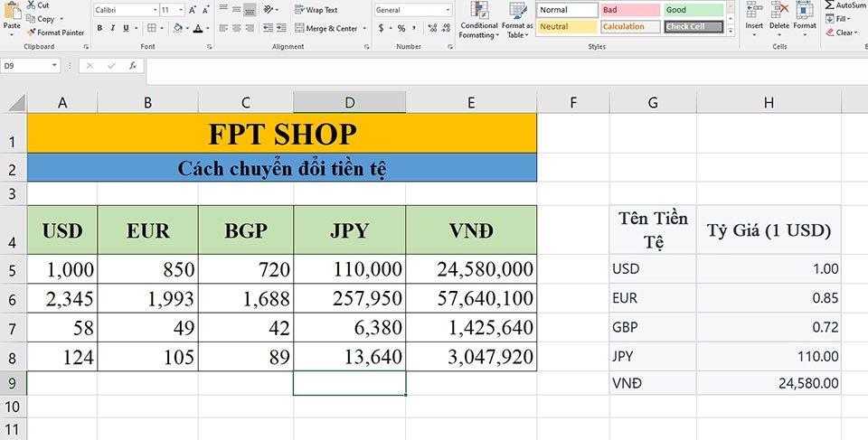868x440 pixels.
Task: Click the Increase Decimal icon
Action: tap(432, 28)
